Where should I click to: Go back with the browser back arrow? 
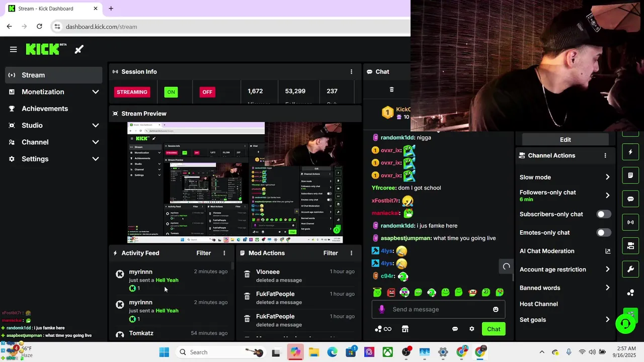pos(9,26)
